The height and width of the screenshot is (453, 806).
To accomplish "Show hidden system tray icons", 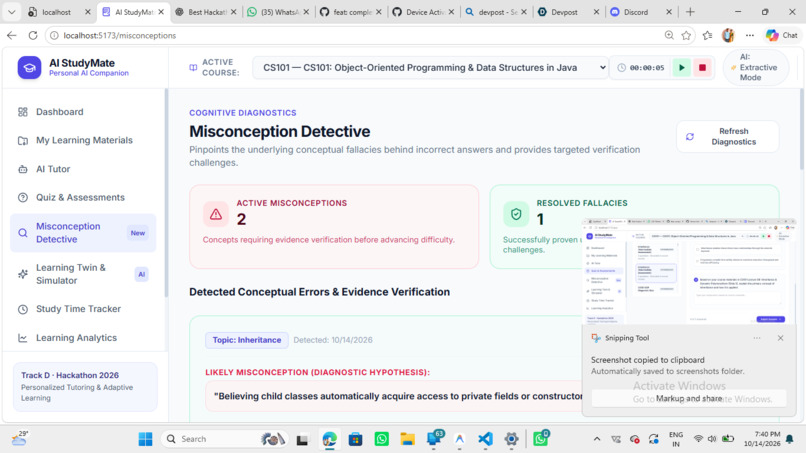I will [597, 439].
